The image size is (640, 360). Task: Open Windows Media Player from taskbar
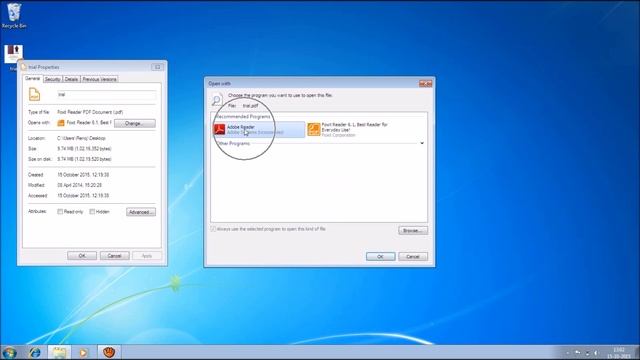coord(83,352)
